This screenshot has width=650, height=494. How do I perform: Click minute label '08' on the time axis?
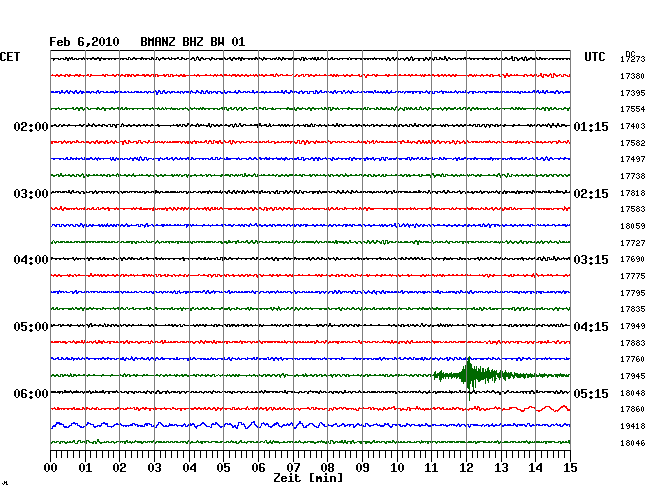[x=327, y=468]
